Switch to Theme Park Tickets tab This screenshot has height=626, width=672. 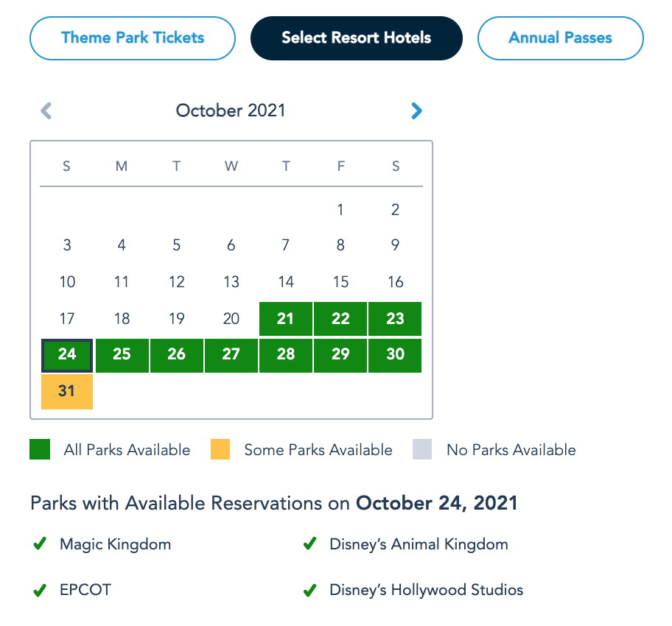[133, 38]
